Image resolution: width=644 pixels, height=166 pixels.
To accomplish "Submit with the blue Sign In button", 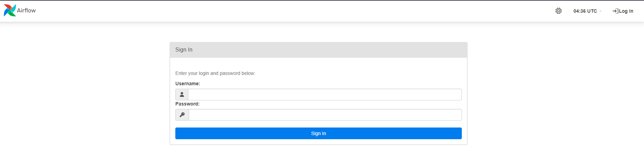I will pyautogui.click(x=318, y=133).
